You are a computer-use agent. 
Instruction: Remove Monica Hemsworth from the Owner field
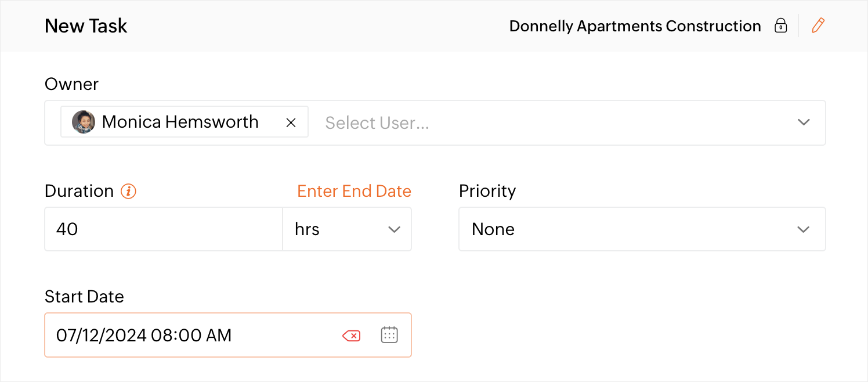[291, 122]
